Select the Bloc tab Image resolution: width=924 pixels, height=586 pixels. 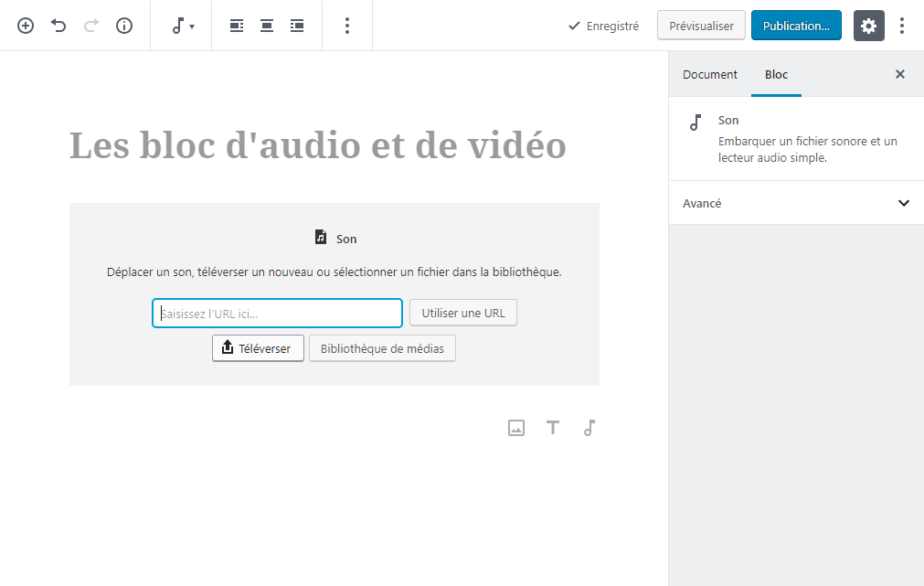pyautogui.click(x=776, y=75)
